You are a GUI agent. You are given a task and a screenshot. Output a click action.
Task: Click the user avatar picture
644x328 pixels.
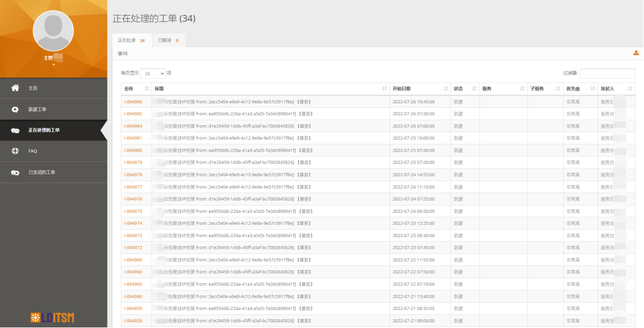tap(53, 31)
